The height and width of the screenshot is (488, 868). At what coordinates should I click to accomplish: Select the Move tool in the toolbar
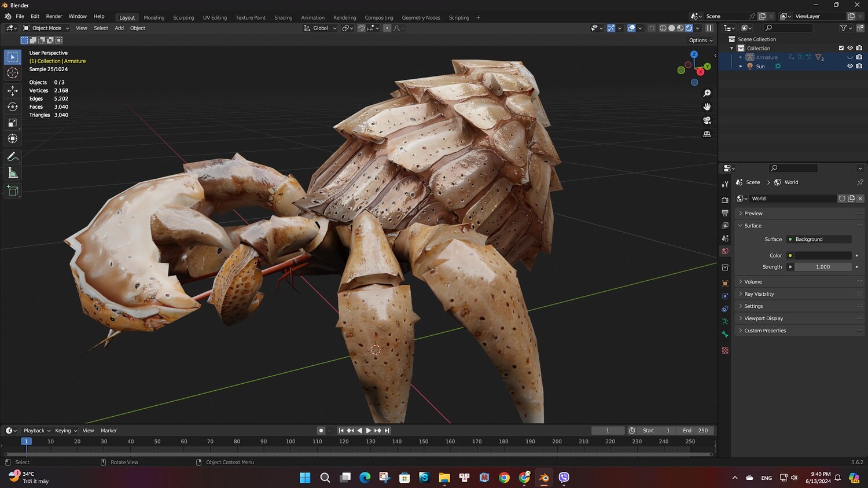(x=12, y=90)
